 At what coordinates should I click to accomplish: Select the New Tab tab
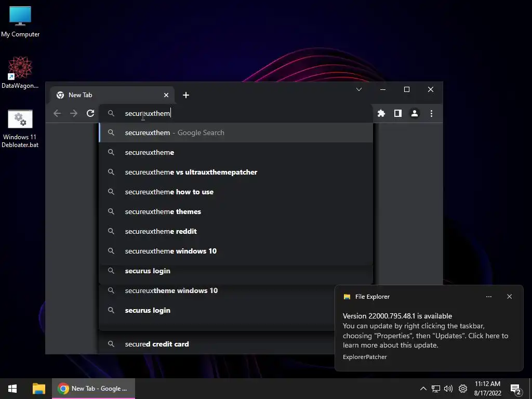click(112, 95)
